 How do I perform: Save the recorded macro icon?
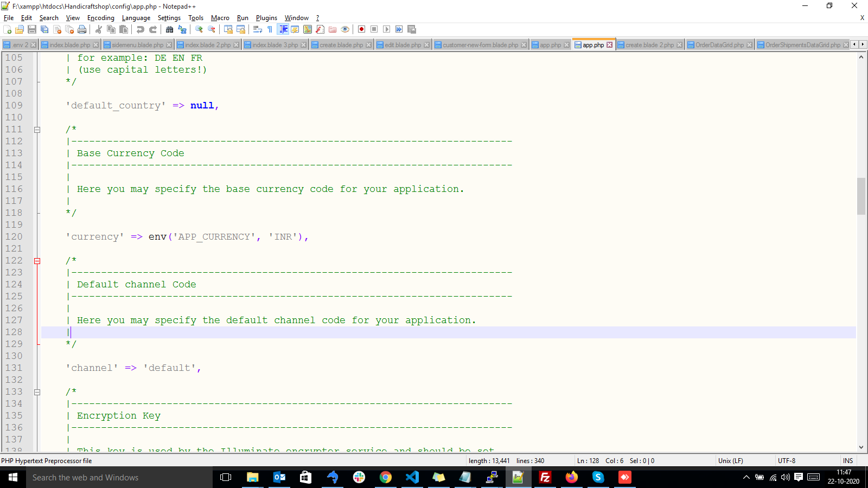pos(412,29)
